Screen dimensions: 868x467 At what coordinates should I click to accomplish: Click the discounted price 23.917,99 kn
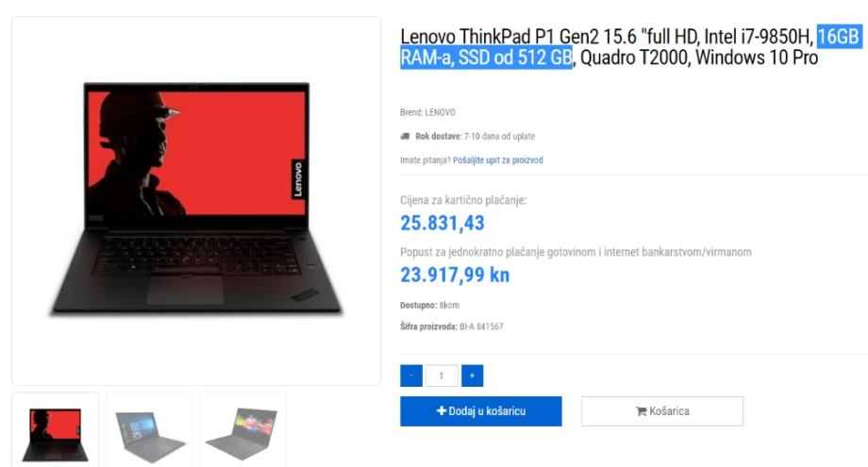point(455,275)
